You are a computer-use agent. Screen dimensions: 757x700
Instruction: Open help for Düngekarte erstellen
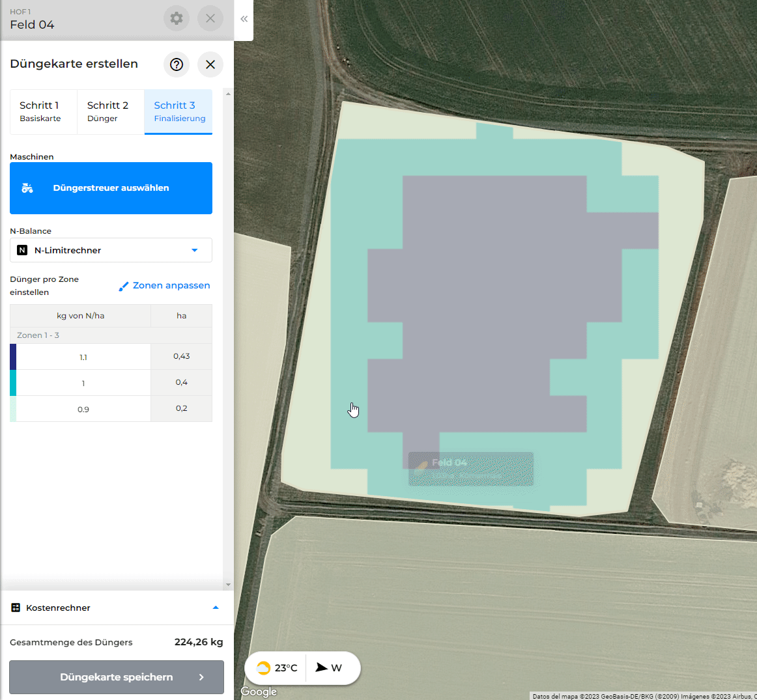pos(176,64)
